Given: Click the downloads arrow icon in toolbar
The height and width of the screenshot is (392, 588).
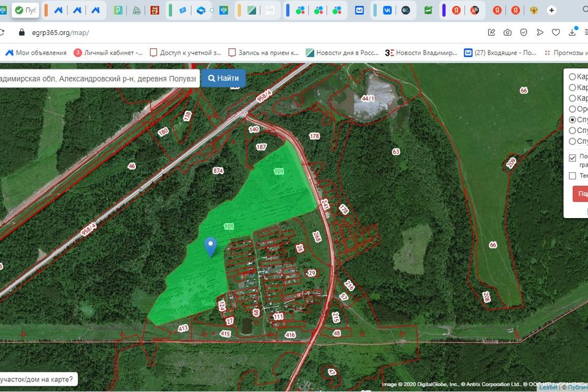Looking at the screenshot, I should pos(573,32).
